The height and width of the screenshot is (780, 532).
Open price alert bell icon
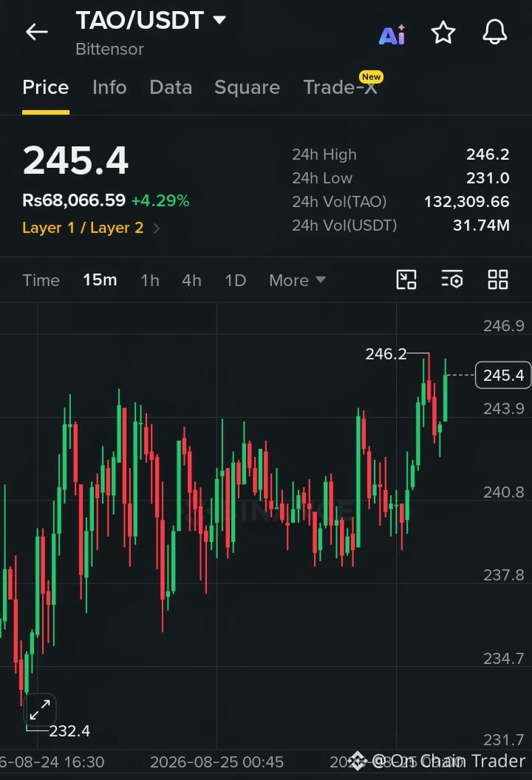click(x=495, y=33)
